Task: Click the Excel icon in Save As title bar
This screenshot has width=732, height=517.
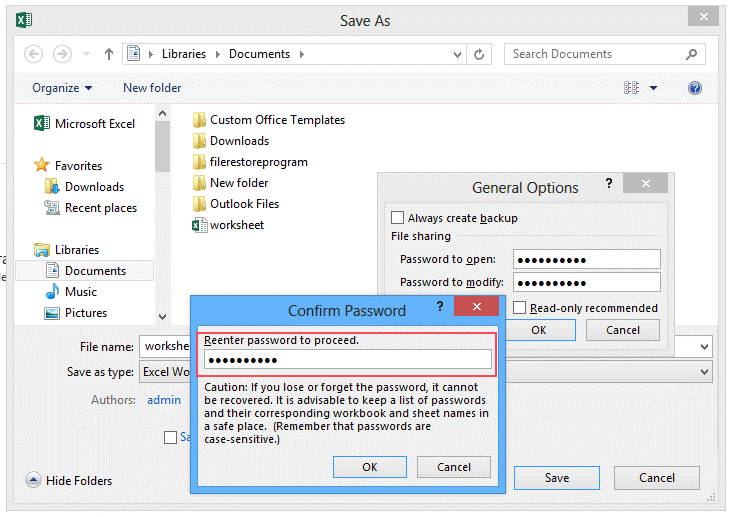Action: click(24, 20)
